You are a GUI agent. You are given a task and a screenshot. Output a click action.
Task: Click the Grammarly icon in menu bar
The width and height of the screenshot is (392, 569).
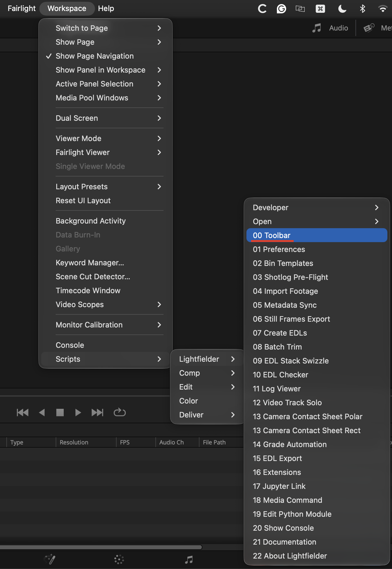pos(281,9)
